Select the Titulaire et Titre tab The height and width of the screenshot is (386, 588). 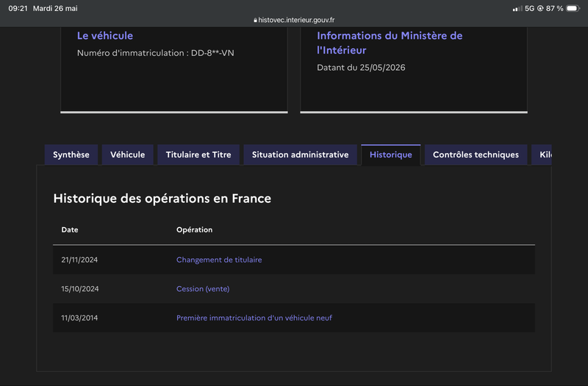click(x=198, y=154)
